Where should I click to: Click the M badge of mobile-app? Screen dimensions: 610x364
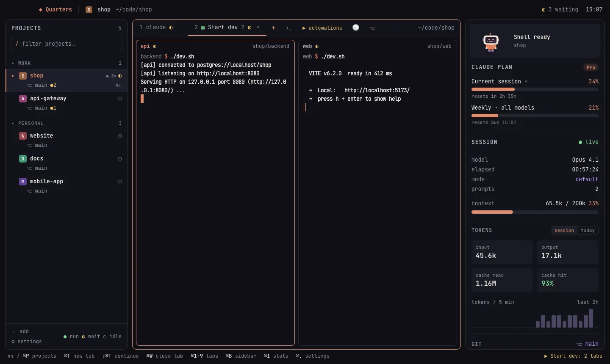coord(23,182)
